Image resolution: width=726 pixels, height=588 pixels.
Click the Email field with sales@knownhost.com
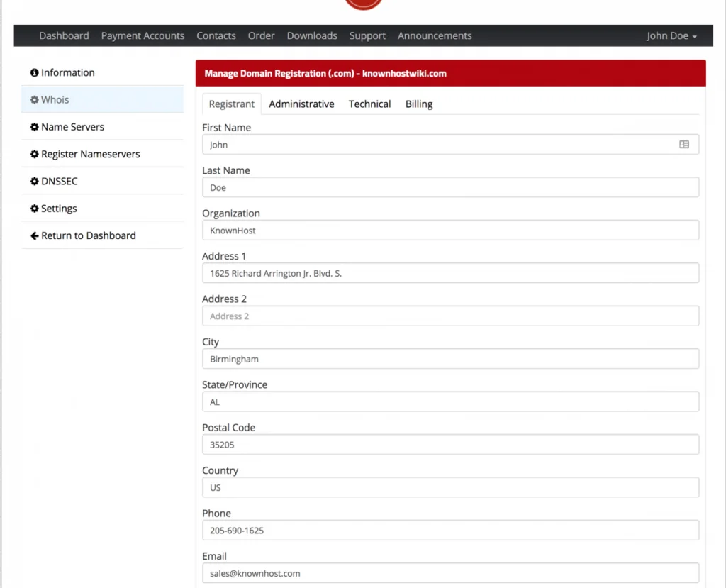point(450,573)
